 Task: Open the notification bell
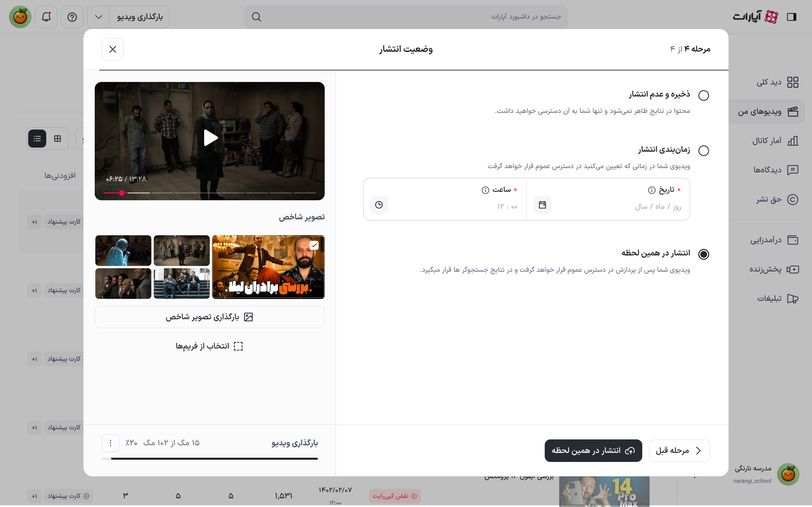point(46,17)
